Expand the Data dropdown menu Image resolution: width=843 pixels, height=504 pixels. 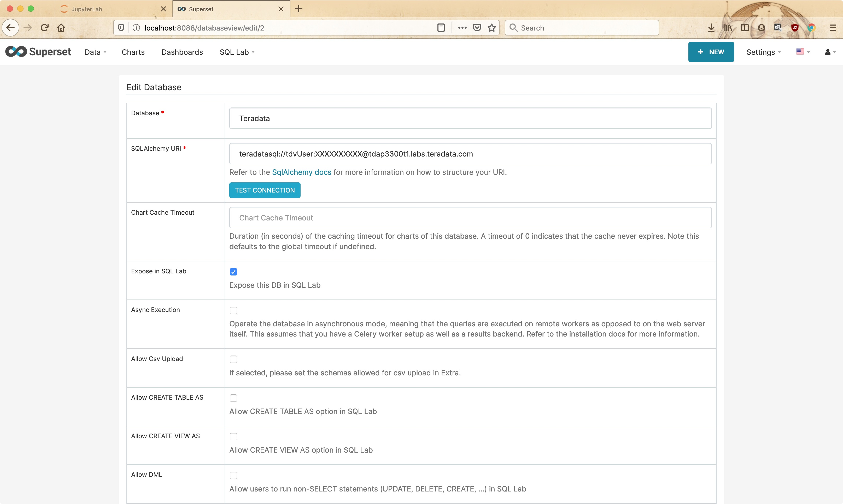(95, 52)
